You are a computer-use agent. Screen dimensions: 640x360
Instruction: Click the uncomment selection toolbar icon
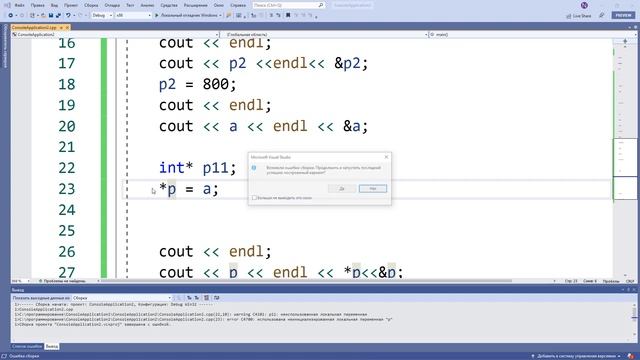pos(278,16)
